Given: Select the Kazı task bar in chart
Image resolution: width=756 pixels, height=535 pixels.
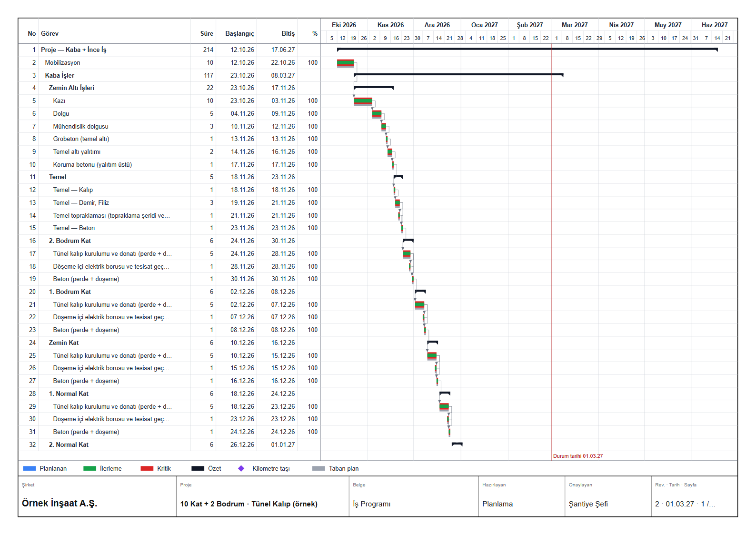Looking at the screenshot, I should pos(363,101).
